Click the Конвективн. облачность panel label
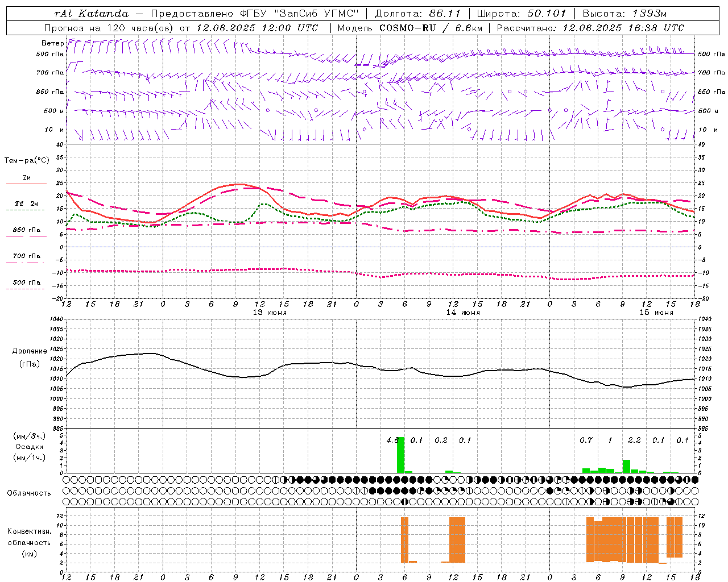 click(x=29, y=542)
